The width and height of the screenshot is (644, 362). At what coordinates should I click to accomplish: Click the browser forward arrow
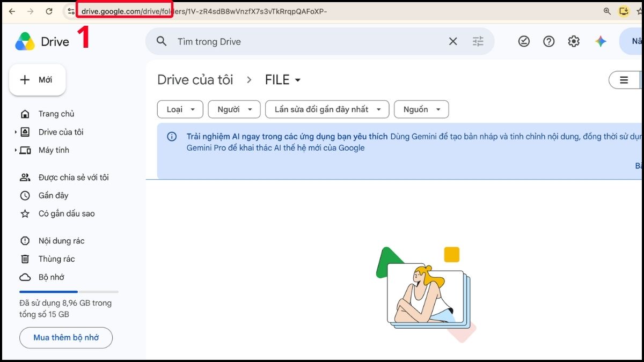pyautogui.click(x=30, y=11)
